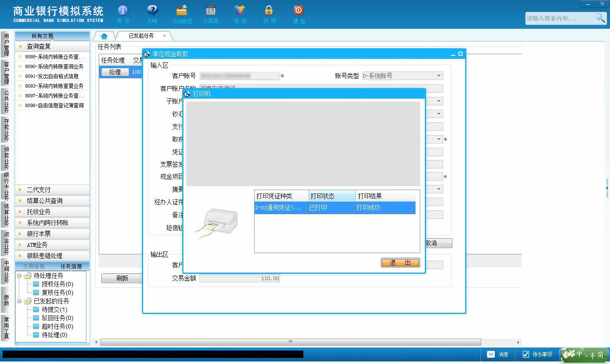Open 系统配置 system settings icon

(x=182, y=10)
